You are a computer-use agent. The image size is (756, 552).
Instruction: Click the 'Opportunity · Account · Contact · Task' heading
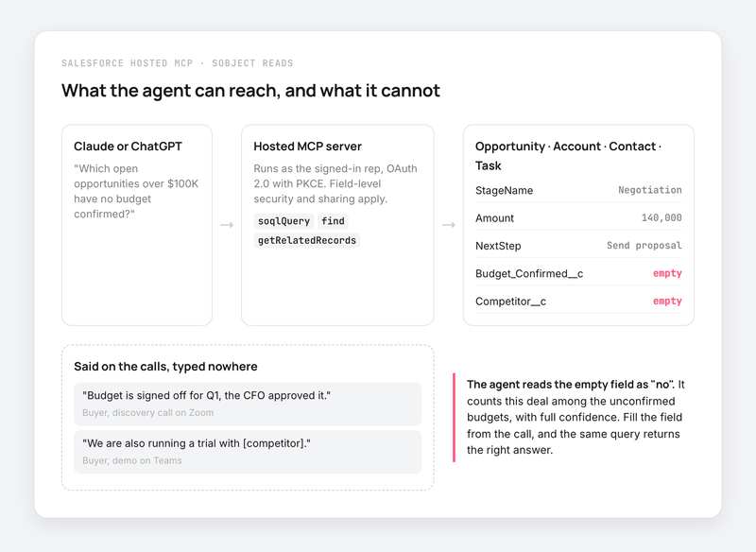point(569,156)
